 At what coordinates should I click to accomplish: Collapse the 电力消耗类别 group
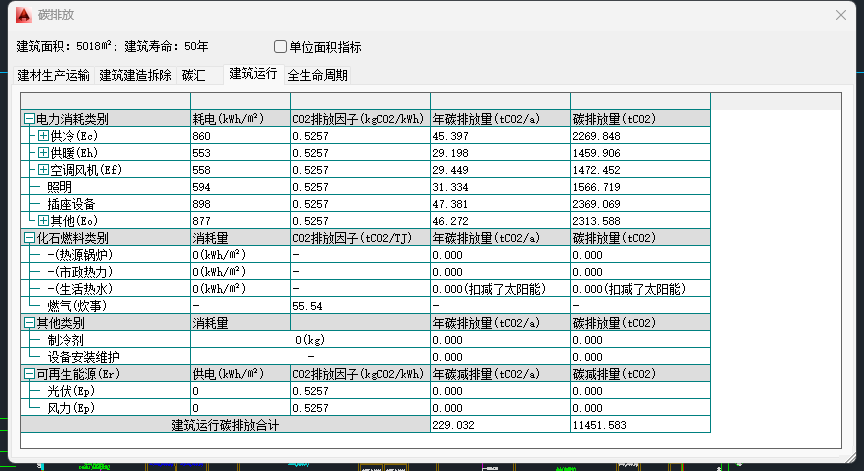pyautogui.click(x=29, y=118)
